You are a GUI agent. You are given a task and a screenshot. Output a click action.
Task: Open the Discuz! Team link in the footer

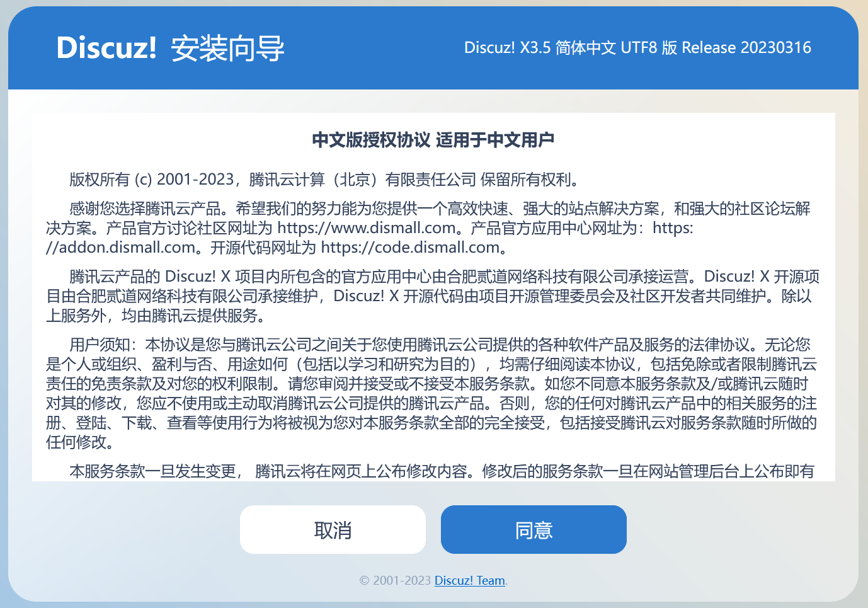pyautogui.click(x=469, y=580)
